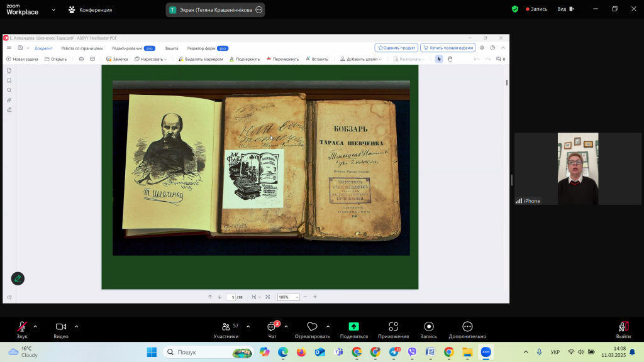Click the red Выйти leave meeting icon

pyautogui.click(x=623, y=327)
